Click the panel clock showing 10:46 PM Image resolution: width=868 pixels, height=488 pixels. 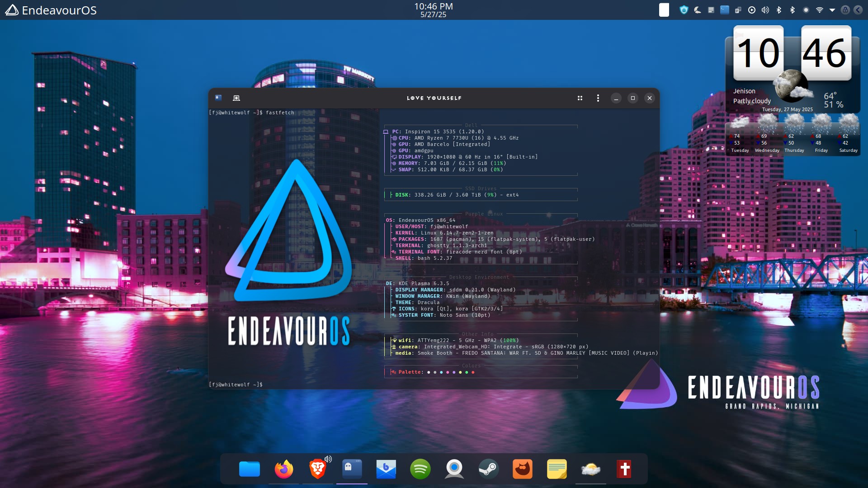click(x=434, y=10)
